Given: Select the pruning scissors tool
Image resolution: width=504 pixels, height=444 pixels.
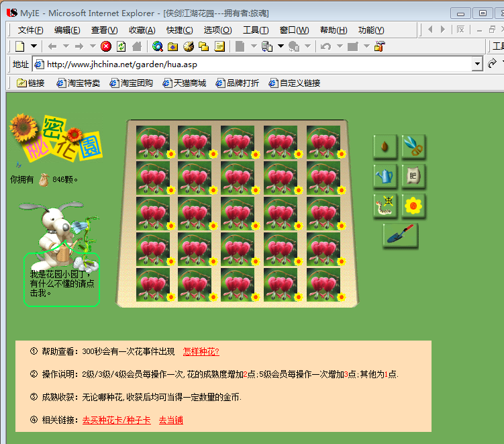Looking at the screenshot, I should [413, 146].
